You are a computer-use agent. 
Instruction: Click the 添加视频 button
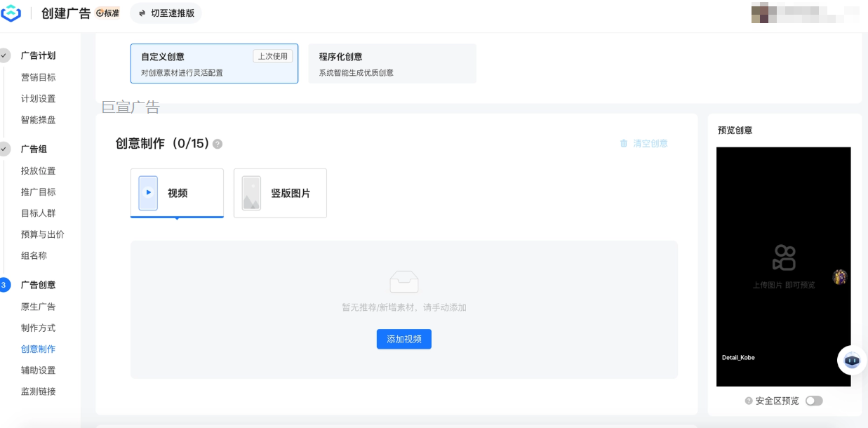tap(403, 339)
